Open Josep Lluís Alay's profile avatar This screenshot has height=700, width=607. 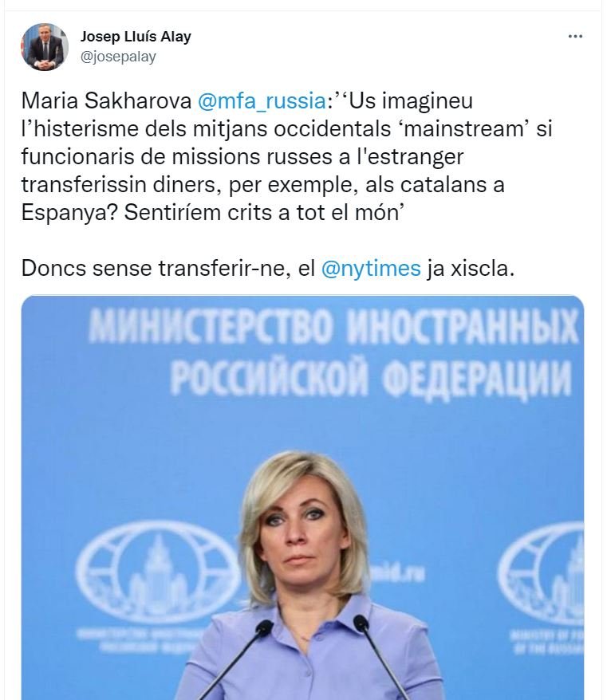[45, 47]
